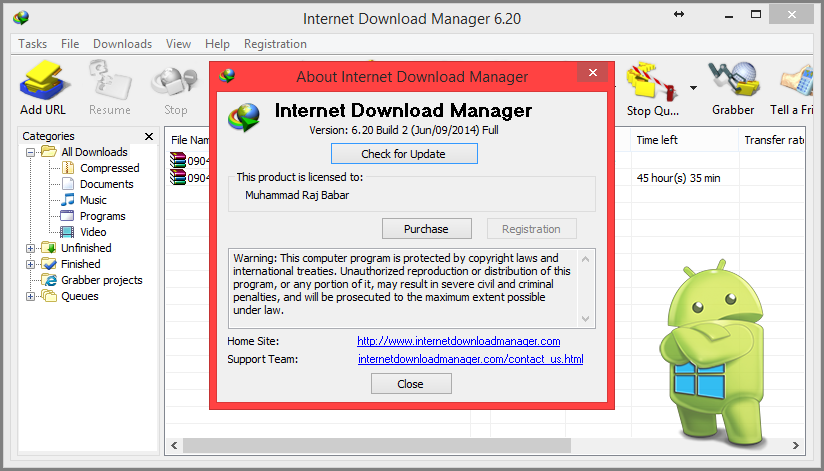The image size is (824, 471).
Task: Open the Downloads menu
Action: pyautogui.click(x=122, y=44)
